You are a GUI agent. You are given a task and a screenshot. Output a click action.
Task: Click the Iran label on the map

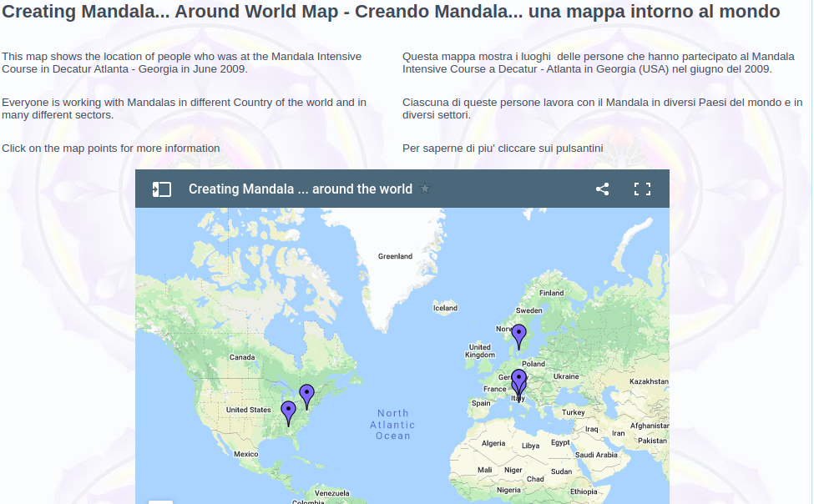click(619, 433)
